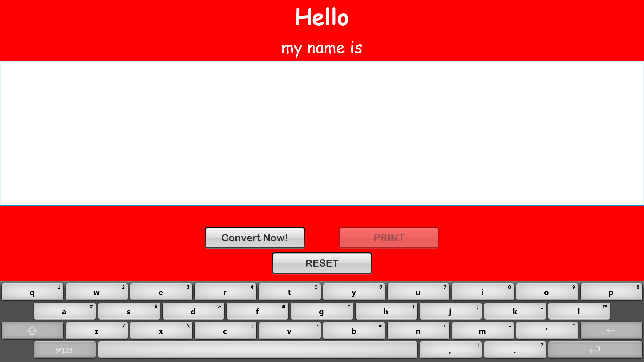Enable caps lock via shift icon
Screen dimensions: 644x362
coord(32,330)
